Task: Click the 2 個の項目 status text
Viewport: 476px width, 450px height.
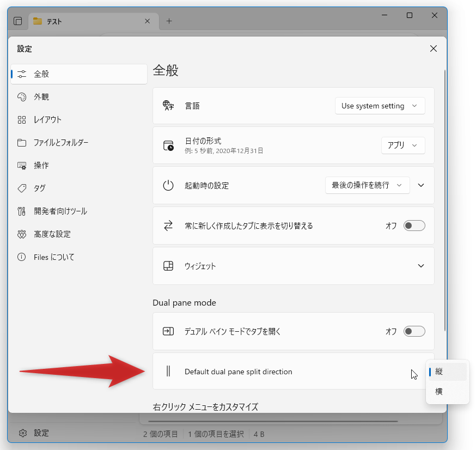Action: click(x=160, y=434)
